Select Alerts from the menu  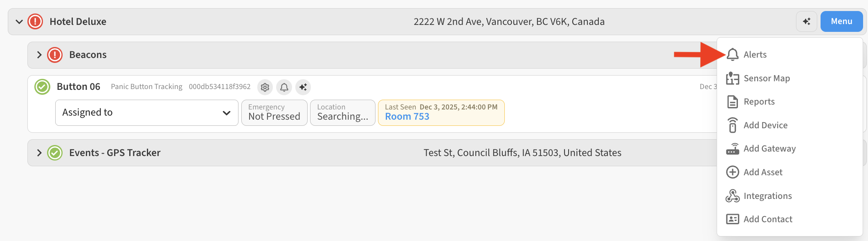[755, 55]
